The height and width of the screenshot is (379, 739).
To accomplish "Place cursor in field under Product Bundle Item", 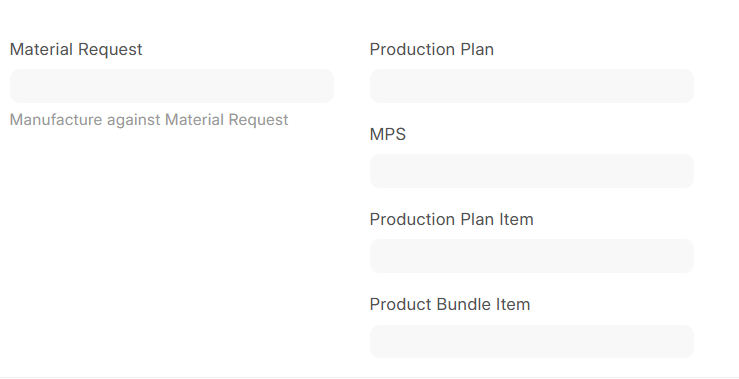I will click(532, 341).
